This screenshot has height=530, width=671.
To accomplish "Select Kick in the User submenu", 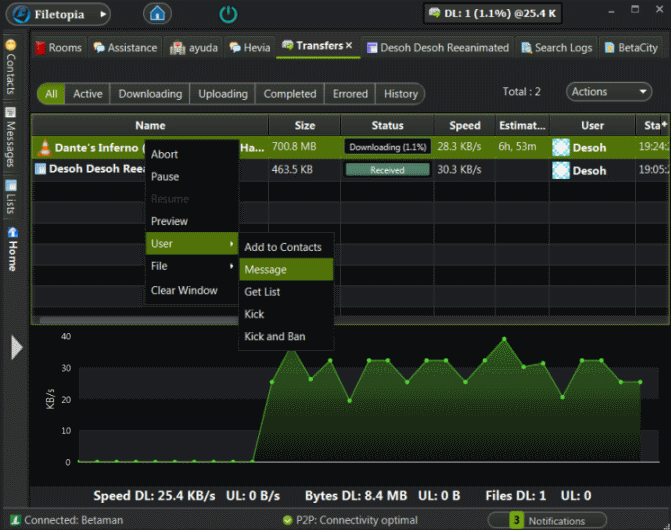I will coord(286,314).
